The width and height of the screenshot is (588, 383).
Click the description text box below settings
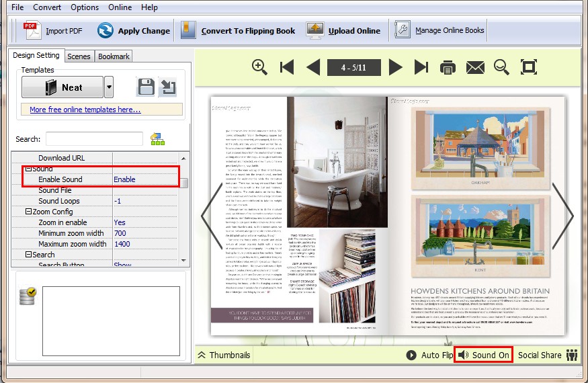point(111,321)
